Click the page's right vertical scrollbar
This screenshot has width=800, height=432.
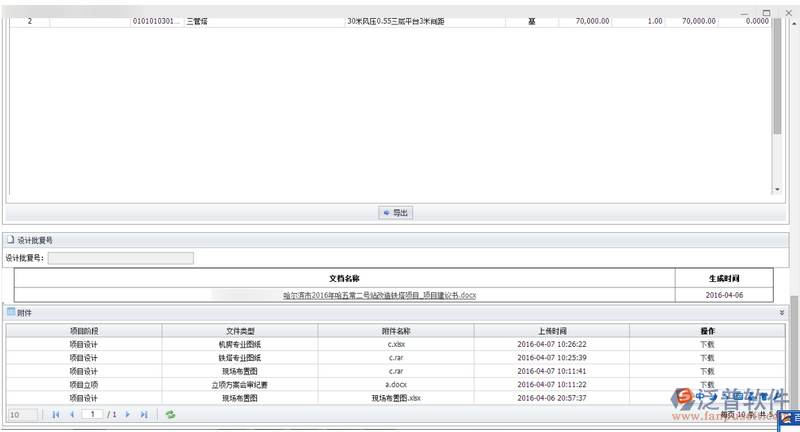pos(794,352)
